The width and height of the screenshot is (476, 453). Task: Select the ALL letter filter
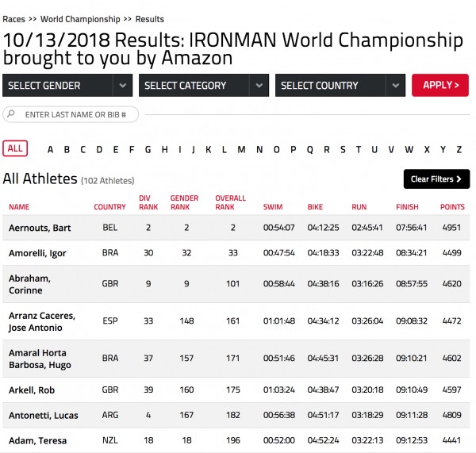(14, 148)
